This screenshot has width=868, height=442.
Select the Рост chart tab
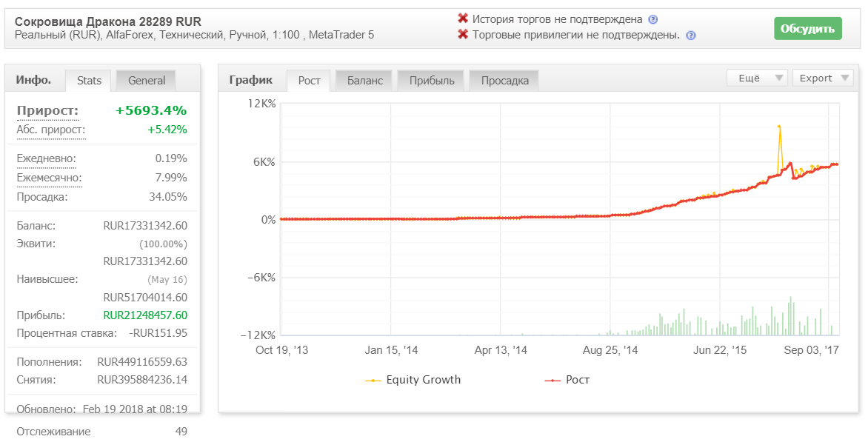tap(309, 81)
